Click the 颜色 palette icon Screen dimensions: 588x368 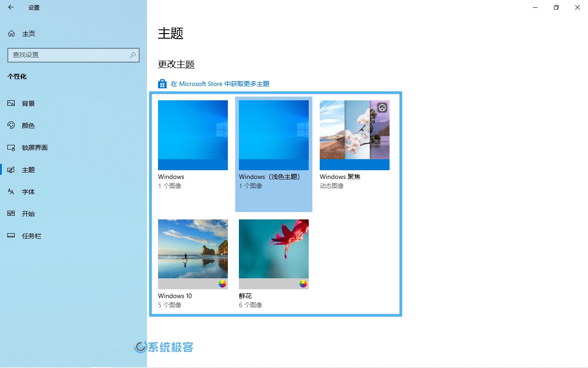[11, 126]
